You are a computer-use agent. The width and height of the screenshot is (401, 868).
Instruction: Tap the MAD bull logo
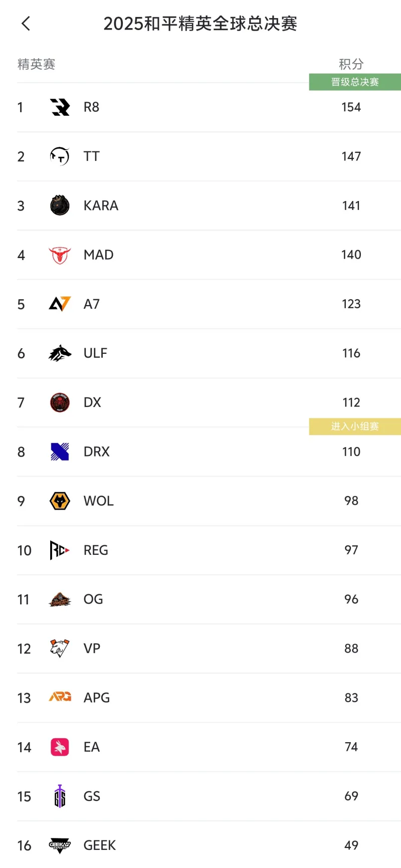click(60, 255)
